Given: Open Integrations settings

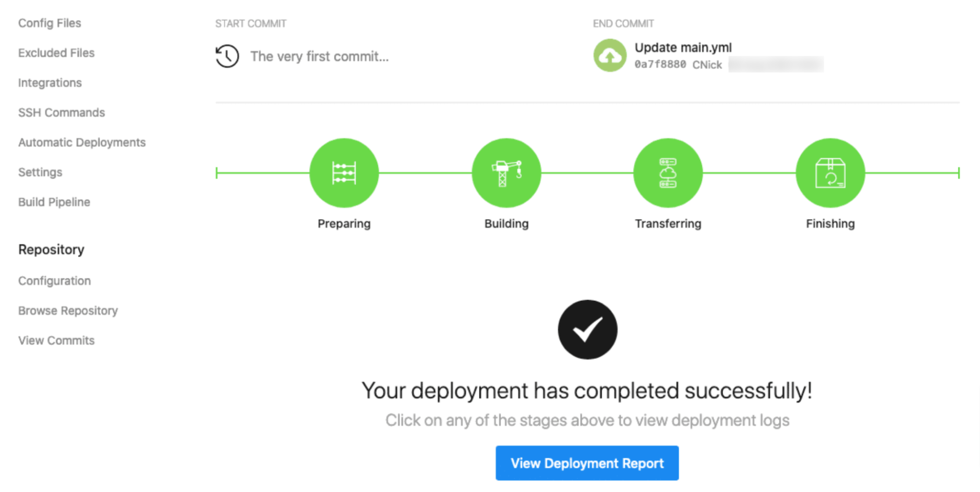Looking at the screenshot, I should (x=50, y=82).
